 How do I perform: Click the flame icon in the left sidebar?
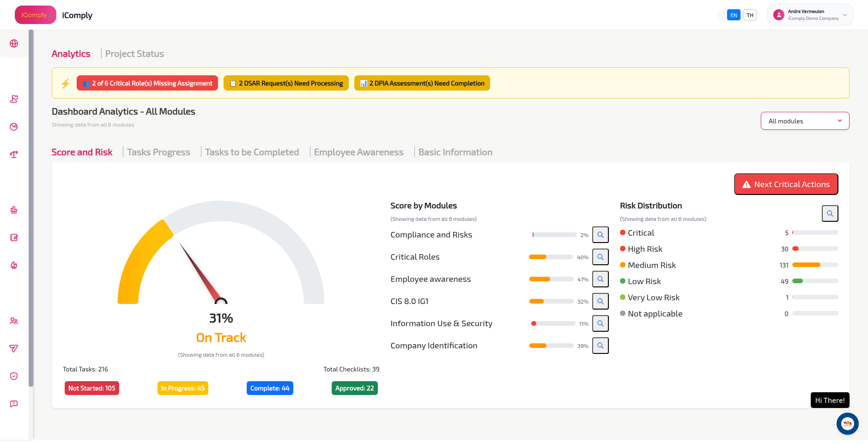14,265
